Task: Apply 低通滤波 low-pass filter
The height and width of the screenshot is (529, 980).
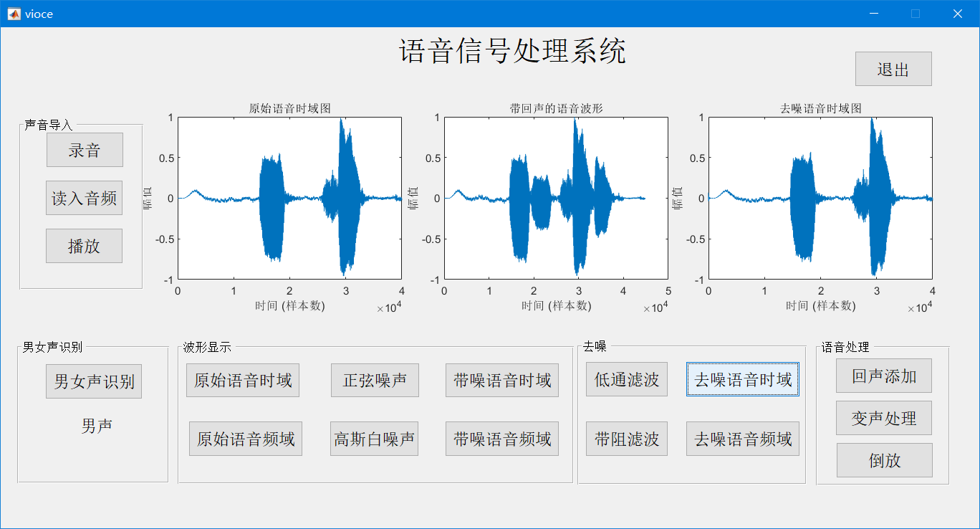Action: click(x=627, y=380)
